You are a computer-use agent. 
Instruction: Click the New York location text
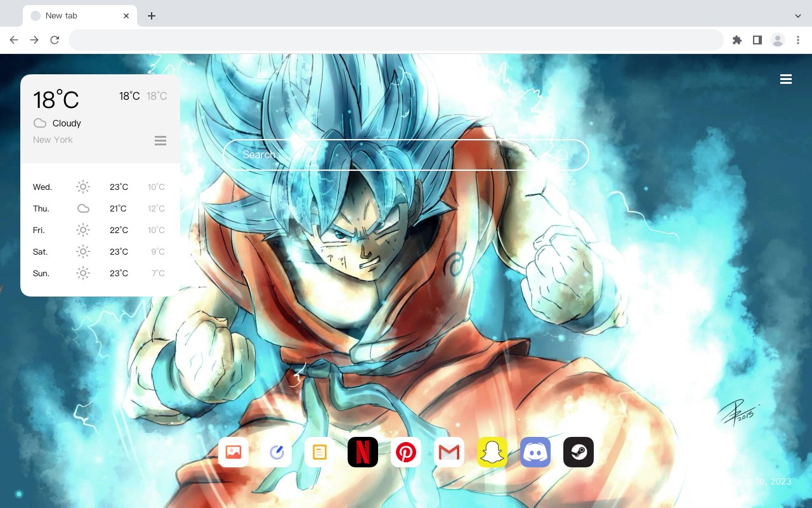[x=53, y=140]
